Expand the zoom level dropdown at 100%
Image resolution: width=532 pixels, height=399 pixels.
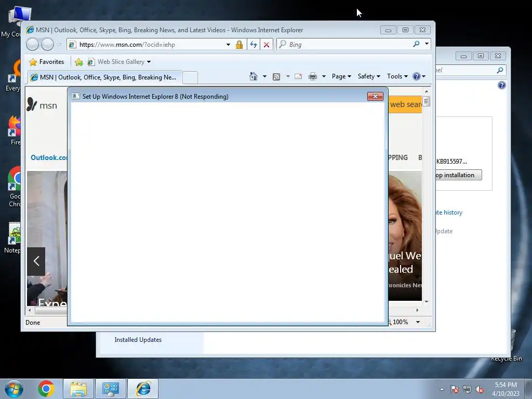coord(418,322)
